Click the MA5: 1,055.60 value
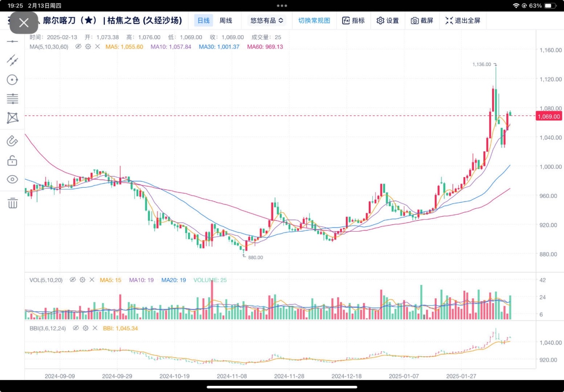Image resolution: width=564 pixels, height=392 pixels. point(124,46)
